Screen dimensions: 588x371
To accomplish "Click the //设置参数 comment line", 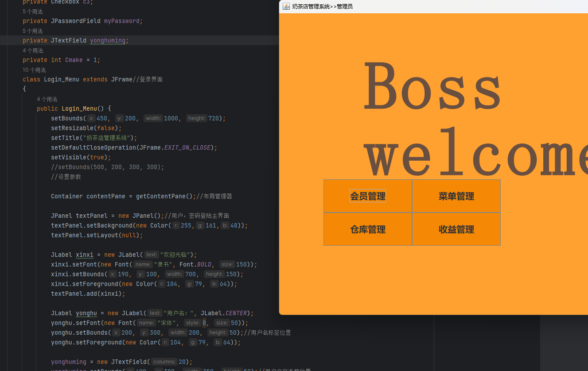I will click(x=66, y=177).
